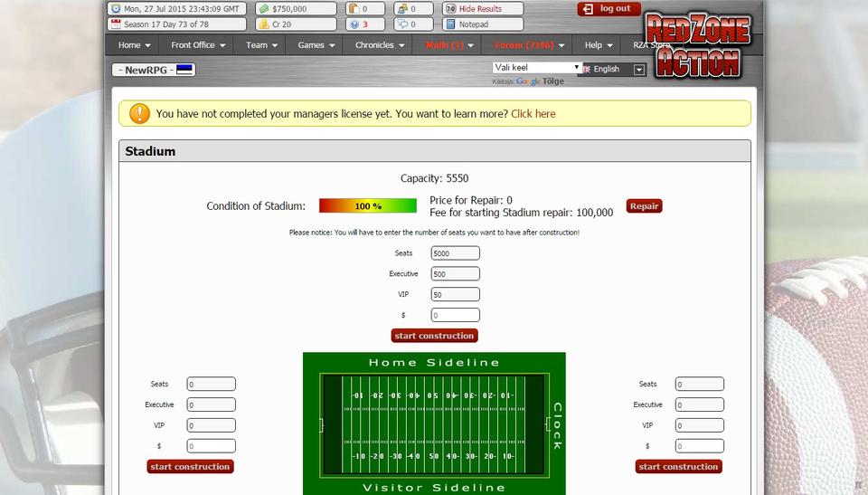Open the Games menu
868x495 pixels.
coord(316,45)
